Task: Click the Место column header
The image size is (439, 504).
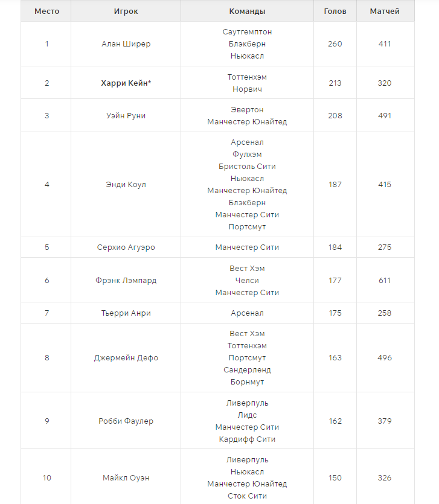Action: click(46, 11)
